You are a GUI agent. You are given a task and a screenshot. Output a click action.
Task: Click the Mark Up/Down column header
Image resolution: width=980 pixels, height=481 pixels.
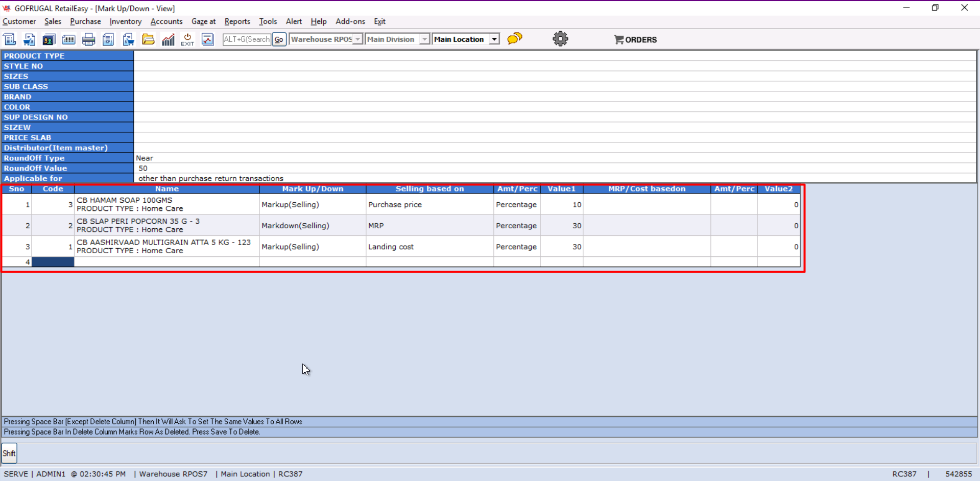[x=313, y=189]
